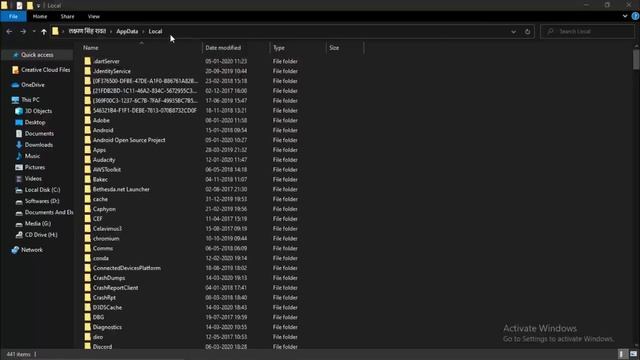Click the Discord folder icon
640x360 pixels.
pyautogui.click(x=88, y=346)
